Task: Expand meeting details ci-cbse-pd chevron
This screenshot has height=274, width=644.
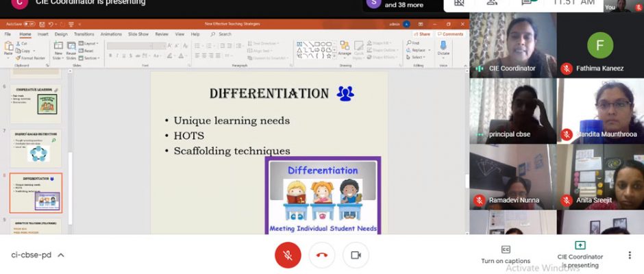Action: pos(61,255)
